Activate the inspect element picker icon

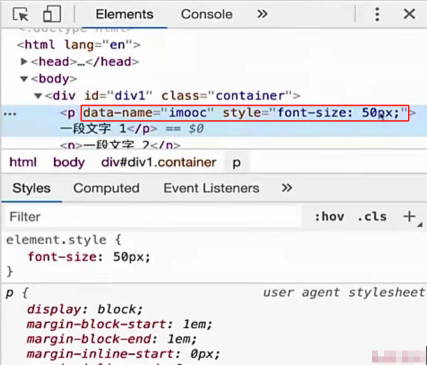[x=21, y=15]
